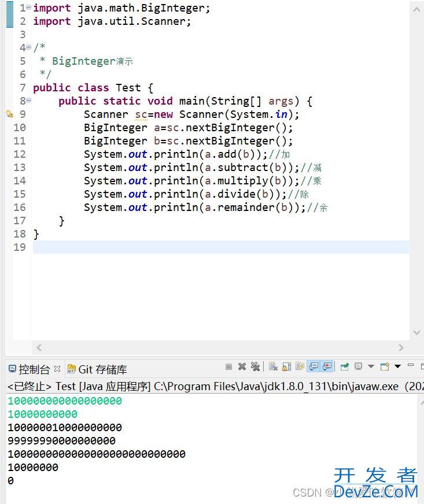Click 'java.math.BigInteger' import on line 1
The width and height of the screenshot is (424, 504).
[141, 8]
